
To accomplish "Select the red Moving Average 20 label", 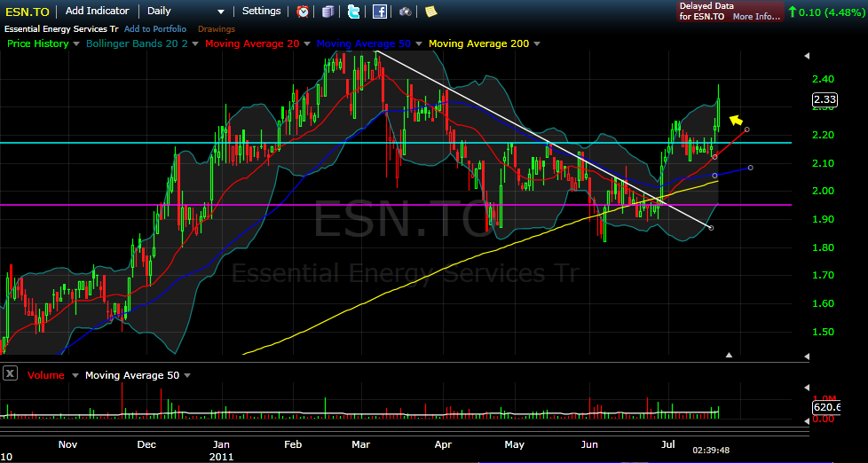I will point(252,43).
